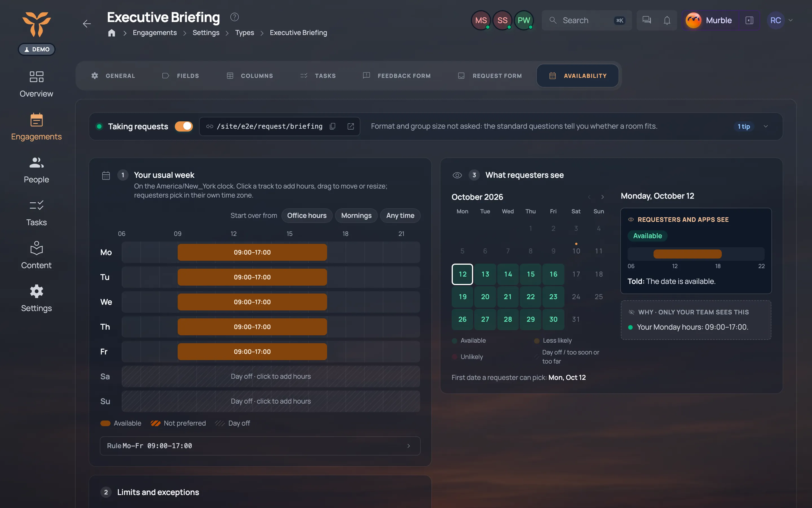The height and width of the screenshot is (508, 812).
Task: Click the PW user avatar
Action: (x=524, y=20)
